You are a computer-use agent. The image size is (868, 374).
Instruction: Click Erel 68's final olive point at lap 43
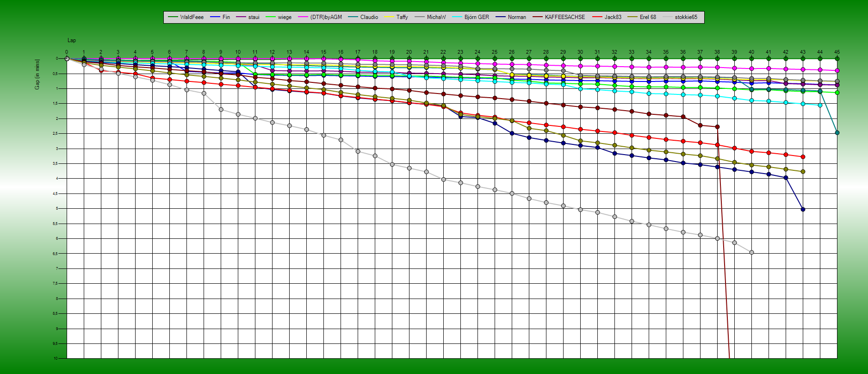(803, 172)
